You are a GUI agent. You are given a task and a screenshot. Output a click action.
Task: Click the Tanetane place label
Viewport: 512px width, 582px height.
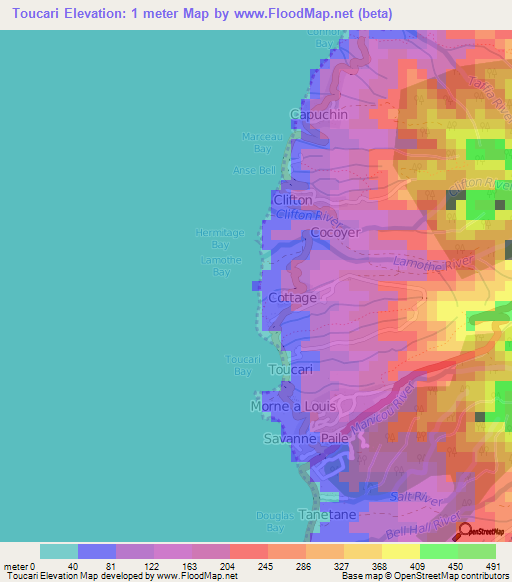(327, 514)
